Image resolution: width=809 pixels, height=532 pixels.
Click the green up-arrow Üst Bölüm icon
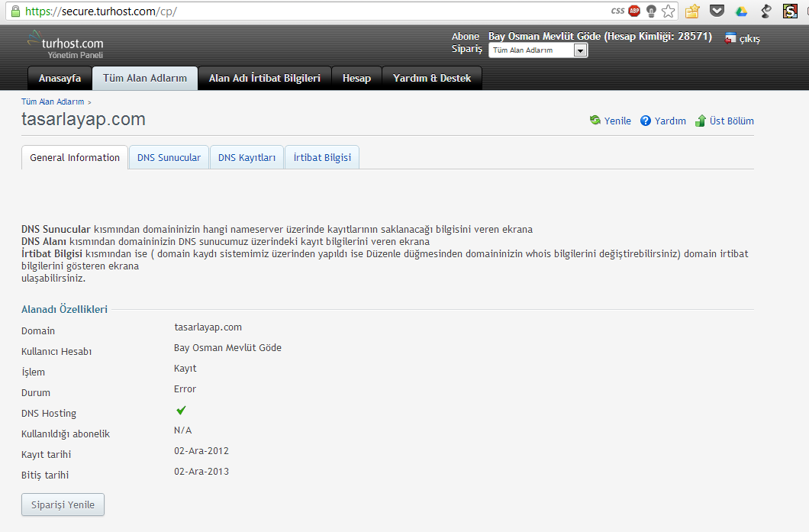pyautogui.click(x=700, y=121)
